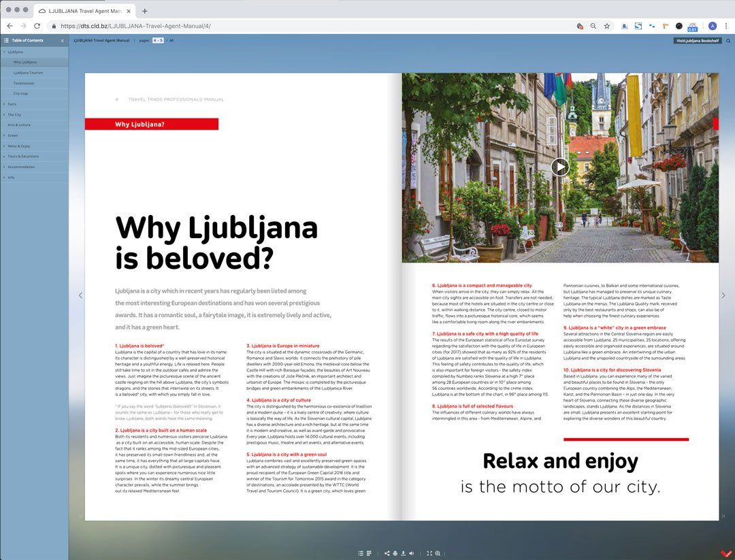This screenshot has height=560, width=735.
Task: Open the thumbnails grid view icon
Action: 369,553
